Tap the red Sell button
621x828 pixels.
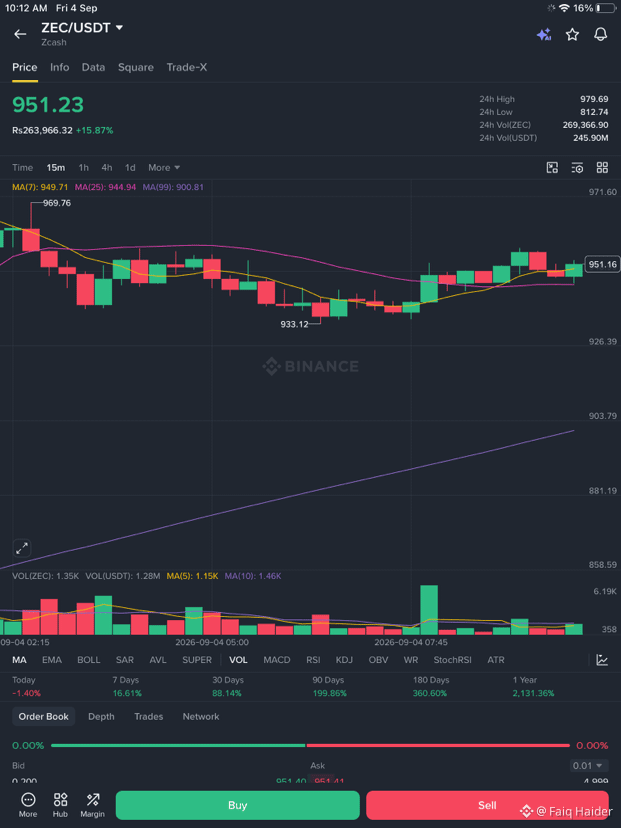pos(487,805)
